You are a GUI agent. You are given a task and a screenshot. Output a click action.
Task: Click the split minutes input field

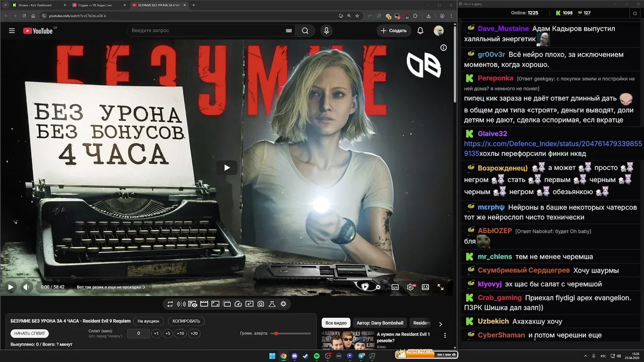(x=138, y=333)
